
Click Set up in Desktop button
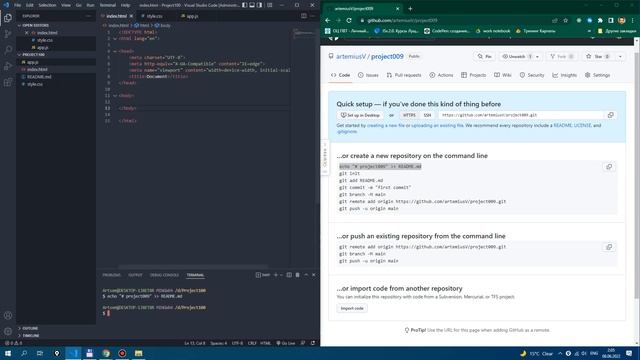(360, 115)
